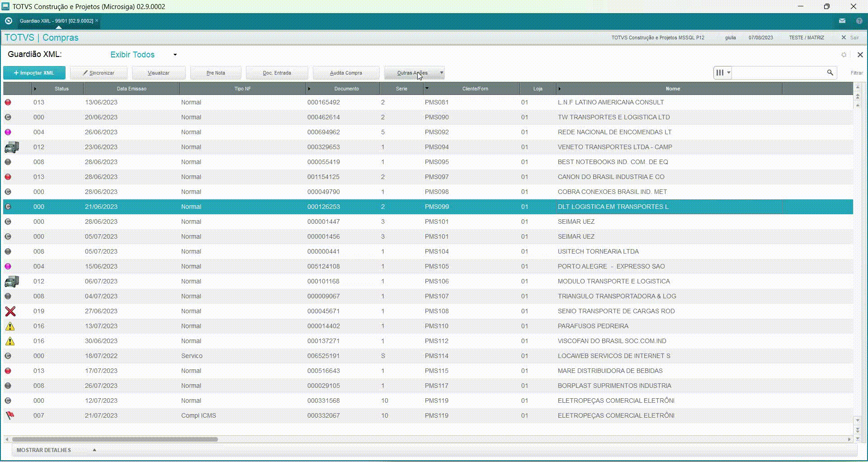
Task: Click the status icon in the TW TRANSPORTES row
Action: point(8,117)
